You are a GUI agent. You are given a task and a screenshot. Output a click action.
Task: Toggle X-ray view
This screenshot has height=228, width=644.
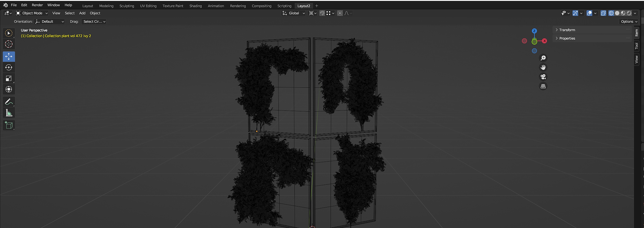click(603, 13)
